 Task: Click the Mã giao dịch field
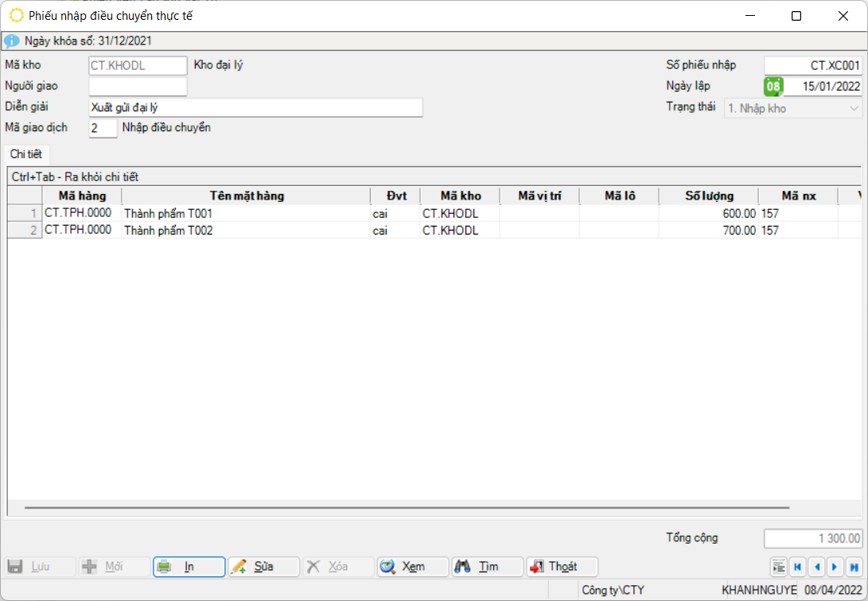[103, 129]
